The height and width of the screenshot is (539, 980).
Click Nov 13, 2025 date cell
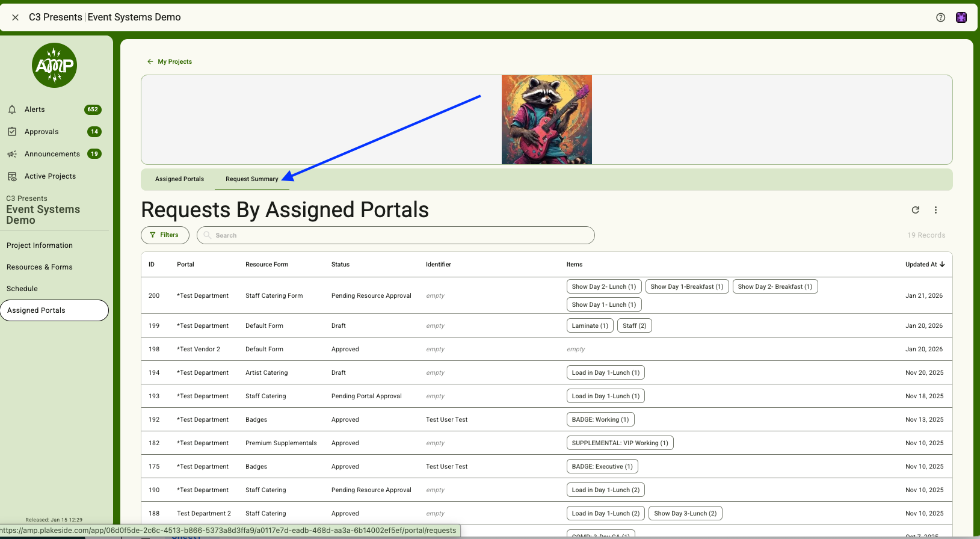[925, 420]
